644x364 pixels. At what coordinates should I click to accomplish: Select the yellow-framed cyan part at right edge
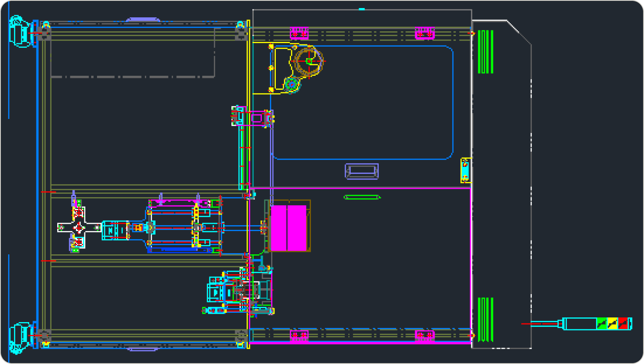[465, 170]
